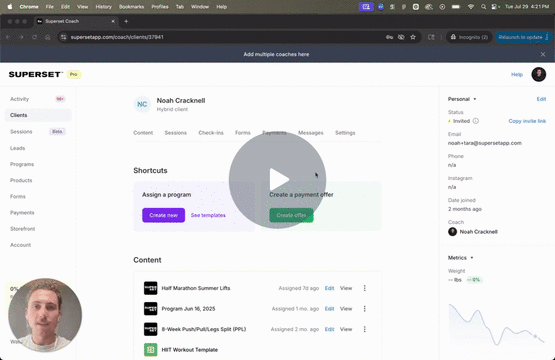
Task: Click the HIIT Workout Template green icon
Action: (x=150, y=350)
